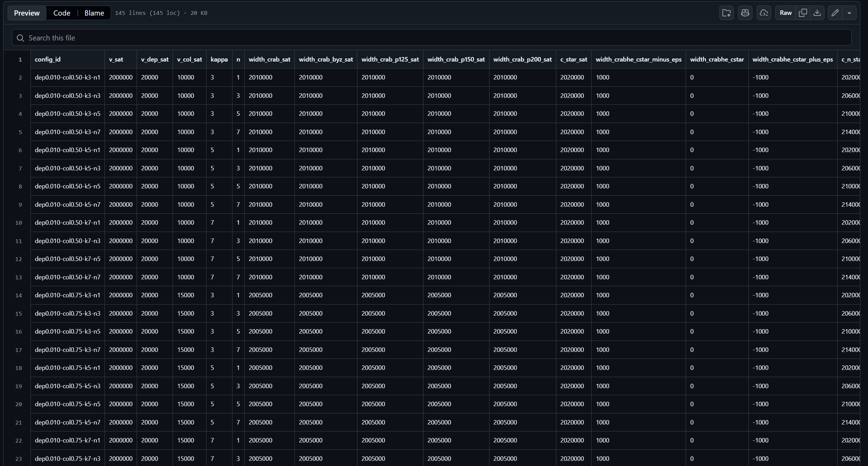Image resolution: width=868 pixels, height=466 pixels.
Task: Select line number 23
Action: pyautogui.click(x=19, y=459)
